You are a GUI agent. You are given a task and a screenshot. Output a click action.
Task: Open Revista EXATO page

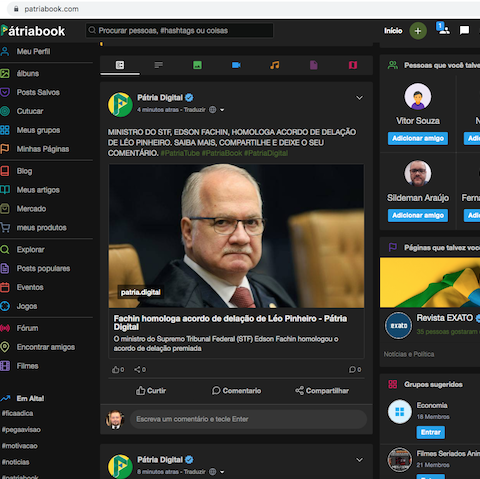tap(445, 318)
